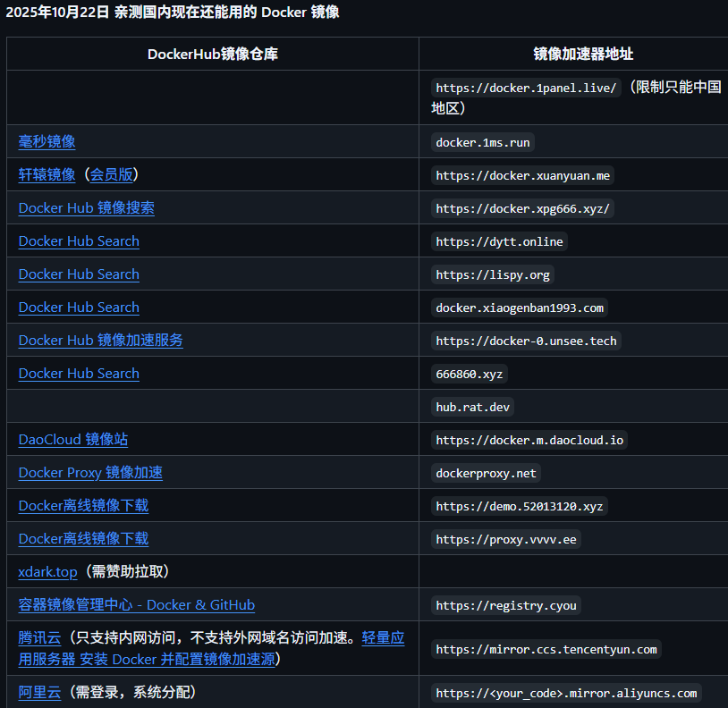Image resolution: width=728 pixels, height=708 pixels.
Task: Click the docker.1ms.run address
Action: click(483, 142)
